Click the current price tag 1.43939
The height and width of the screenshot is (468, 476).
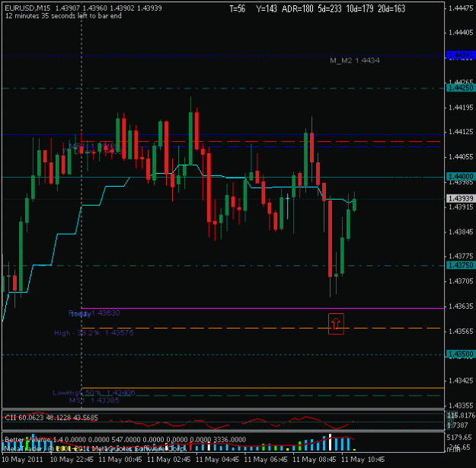coord(461,198)
